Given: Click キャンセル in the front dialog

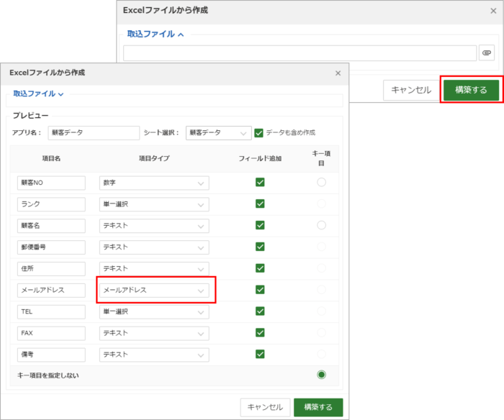Looking at the screenshot, I should point(265,407).
